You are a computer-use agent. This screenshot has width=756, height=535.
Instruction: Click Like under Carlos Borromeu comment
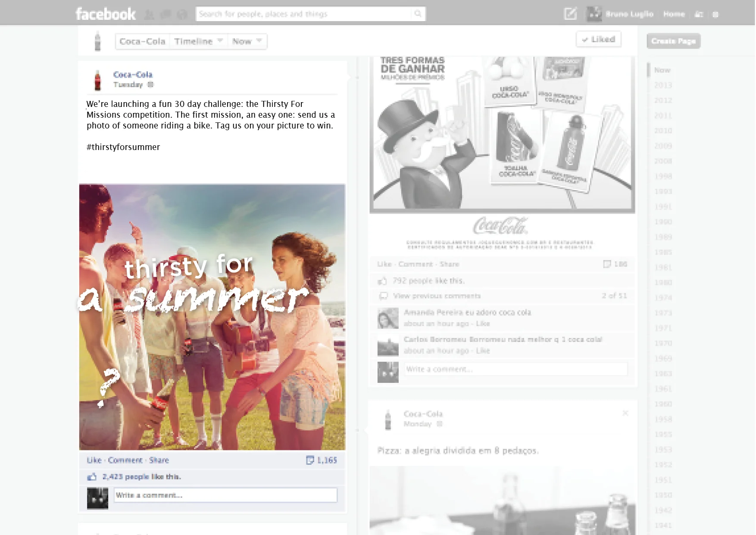[x=483, y=350]
